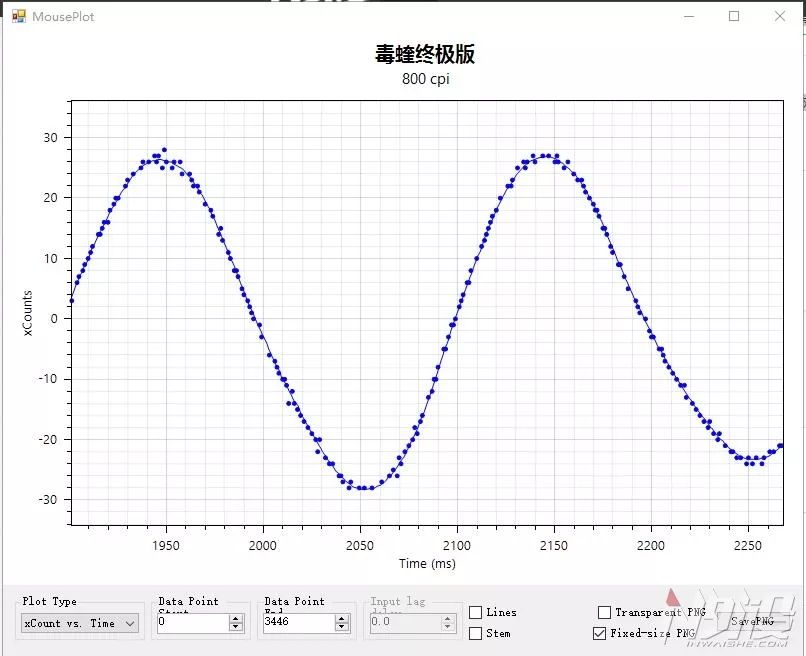
Task: Click the MousePlot window title text
Action: [x=63, y=16]
